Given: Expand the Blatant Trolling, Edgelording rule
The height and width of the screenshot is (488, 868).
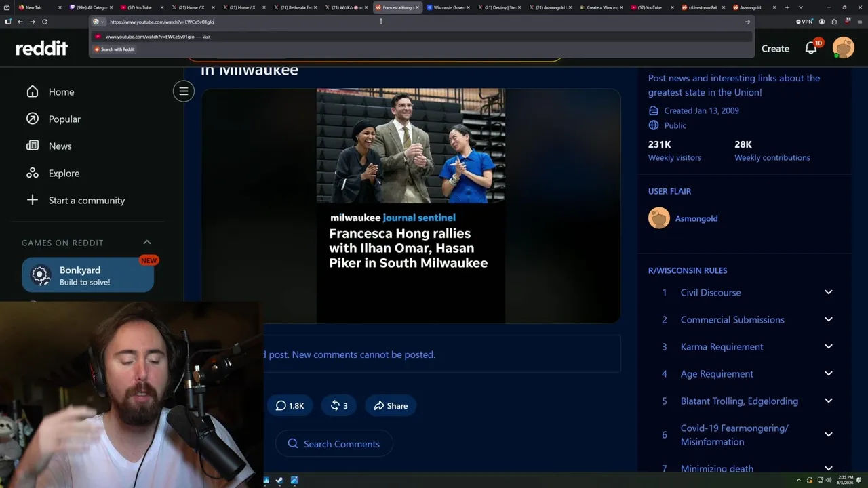Looking at the screenshot, I should [x=828, y=401].
